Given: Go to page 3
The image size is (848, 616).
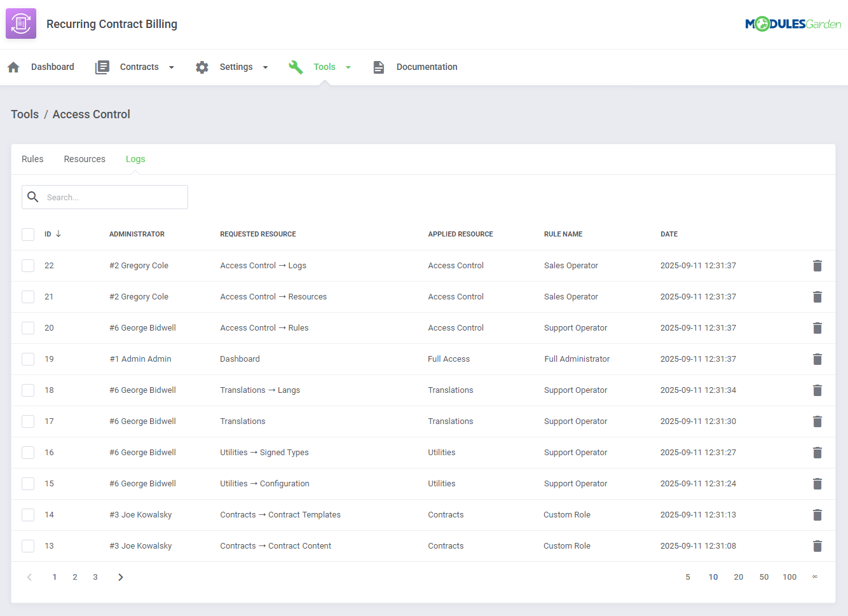Looking at the screenshot, I should point(95,577).
